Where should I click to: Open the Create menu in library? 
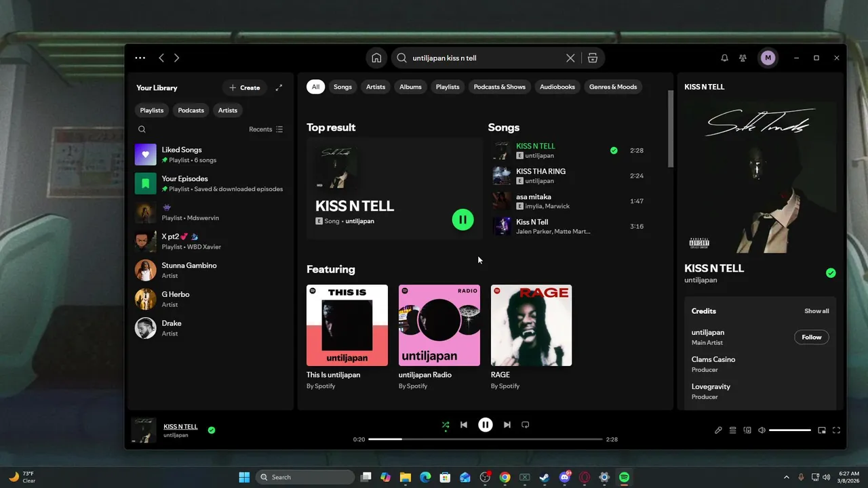[244, 87]
